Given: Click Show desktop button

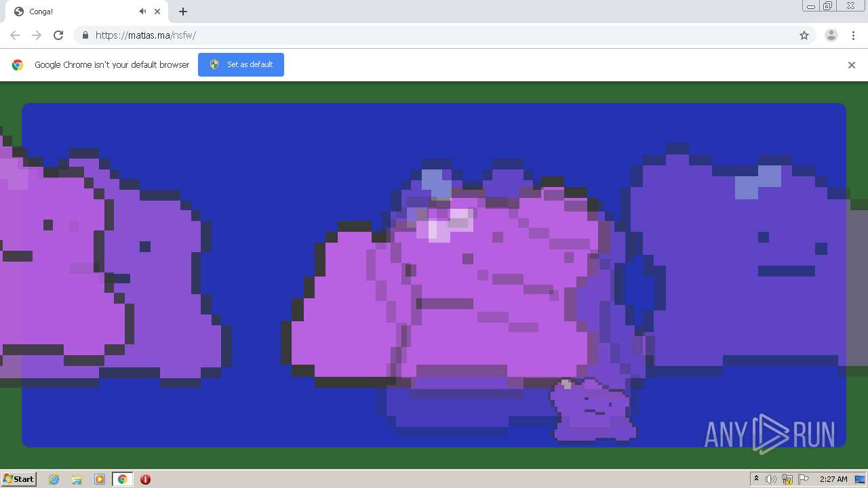Looking at the screenshot, I should pyautogui.click(x=861, y=479).
